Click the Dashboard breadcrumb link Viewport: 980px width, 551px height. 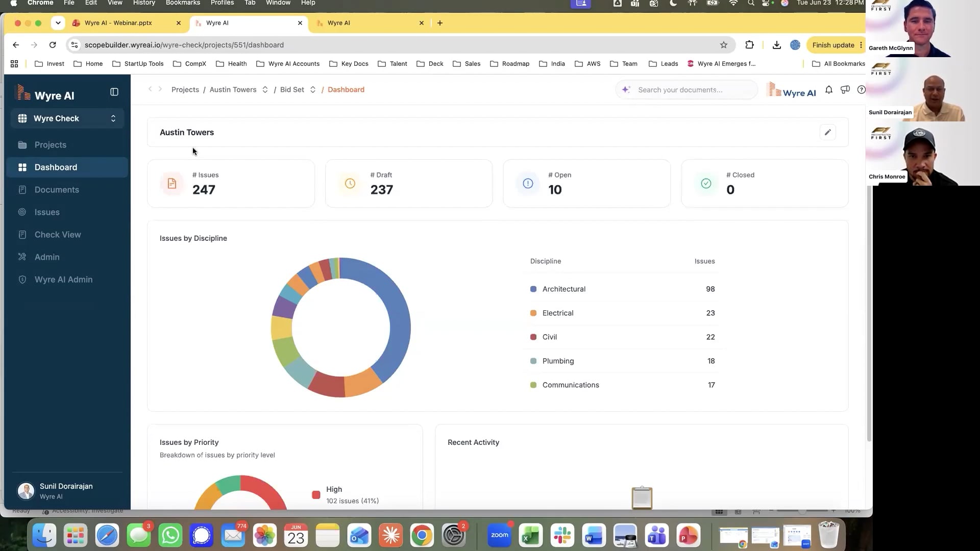tap(346, 90)
